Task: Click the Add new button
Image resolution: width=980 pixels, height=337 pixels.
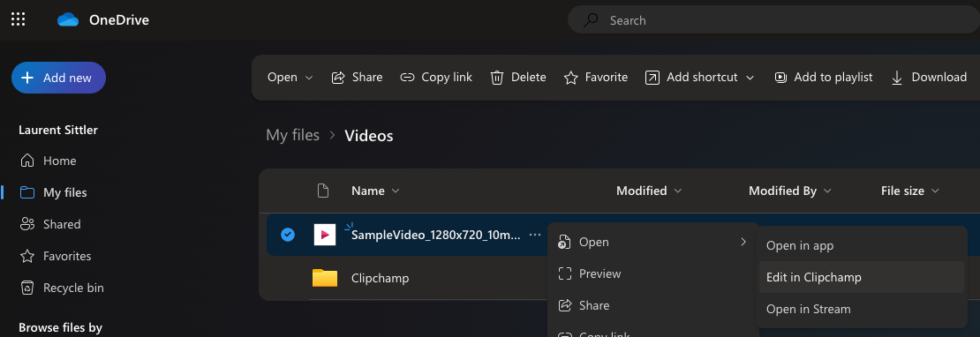Action: [x=59, y=78]
